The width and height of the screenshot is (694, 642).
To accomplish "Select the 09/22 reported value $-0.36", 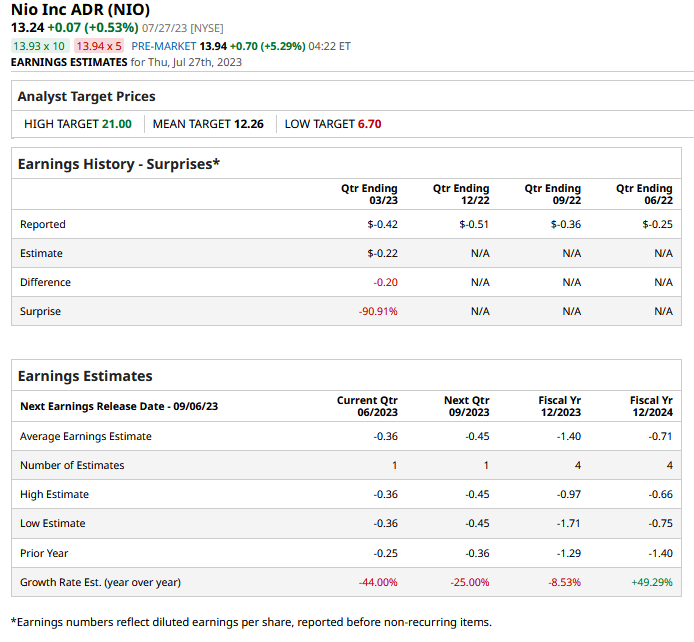I will click(x=566, y=224).
